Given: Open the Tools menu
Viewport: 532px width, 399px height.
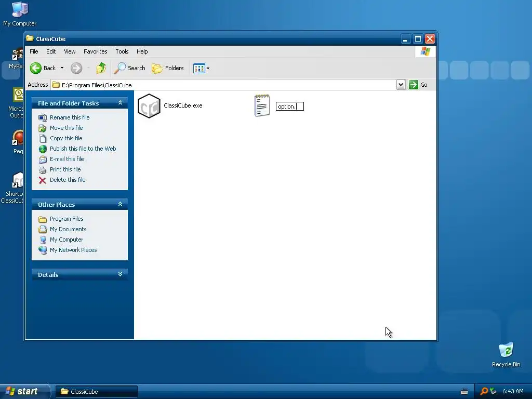Looking at the screenshot, I should pos(122,51).
